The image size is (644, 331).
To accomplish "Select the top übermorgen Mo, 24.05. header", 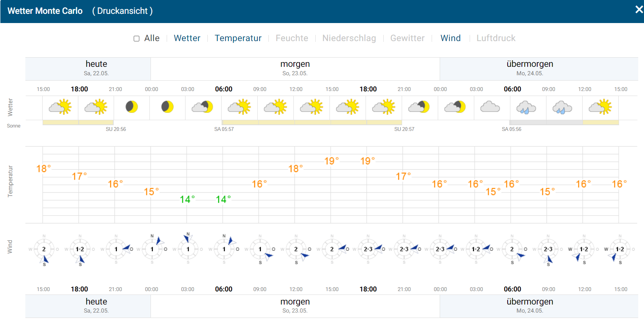I will [530, 68].
